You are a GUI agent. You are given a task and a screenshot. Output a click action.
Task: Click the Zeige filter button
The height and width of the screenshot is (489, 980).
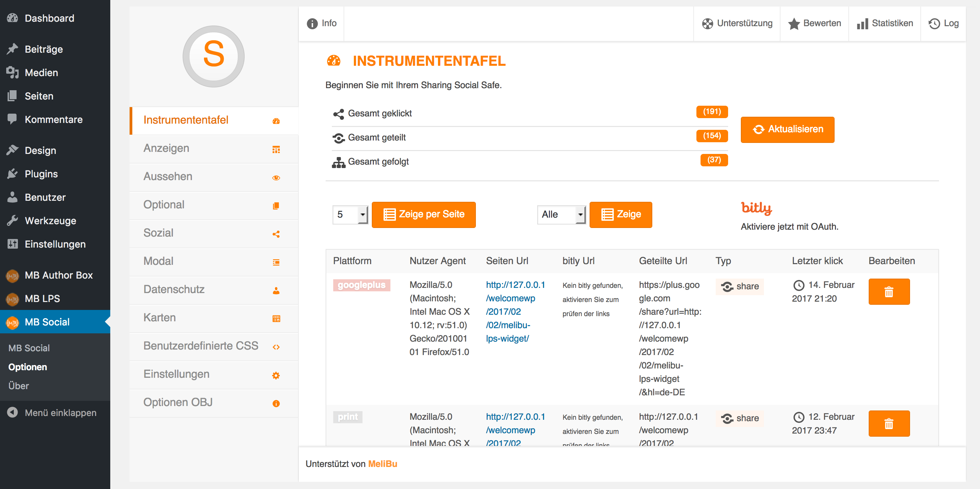tap(621, 215)
